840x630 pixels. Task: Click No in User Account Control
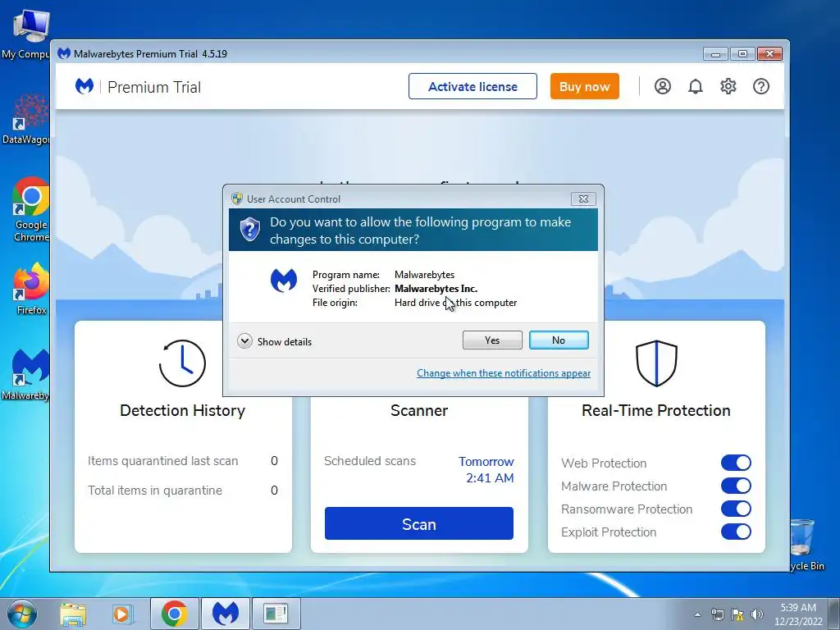(559, 340)
